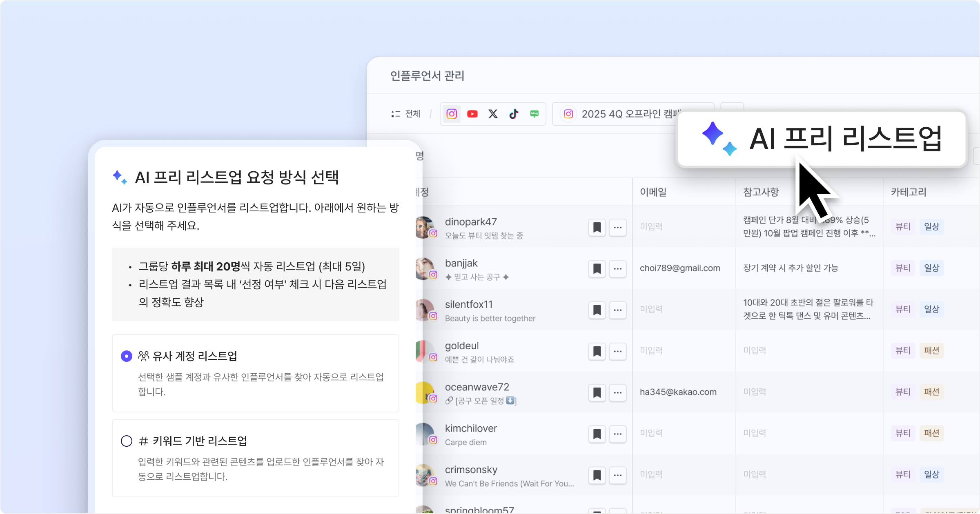Open more options menu for goldeul

(x=617, y=351)
